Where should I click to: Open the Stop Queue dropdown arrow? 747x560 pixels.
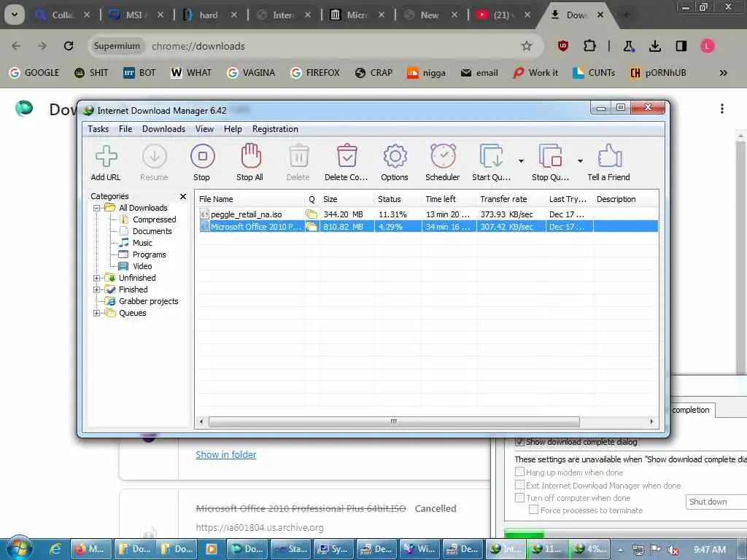pyautogui.click(x=580, y=161)
